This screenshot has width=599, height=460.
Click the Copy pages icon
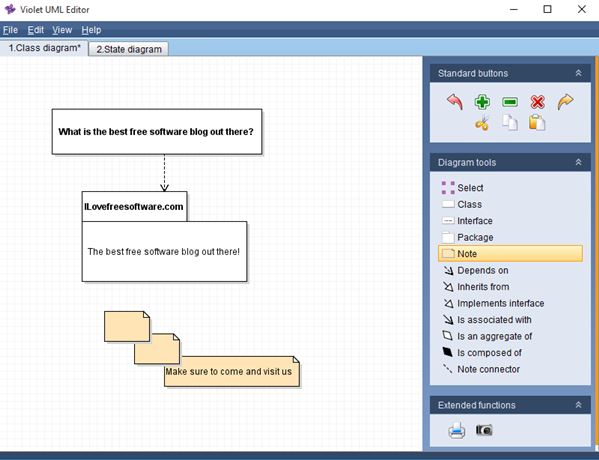510,123
